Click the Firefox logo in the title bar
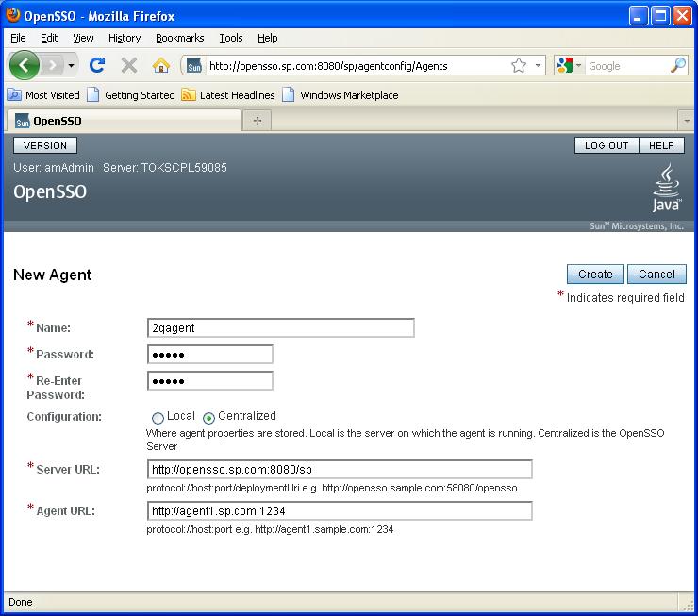698x616 pixels. [13, 15]
